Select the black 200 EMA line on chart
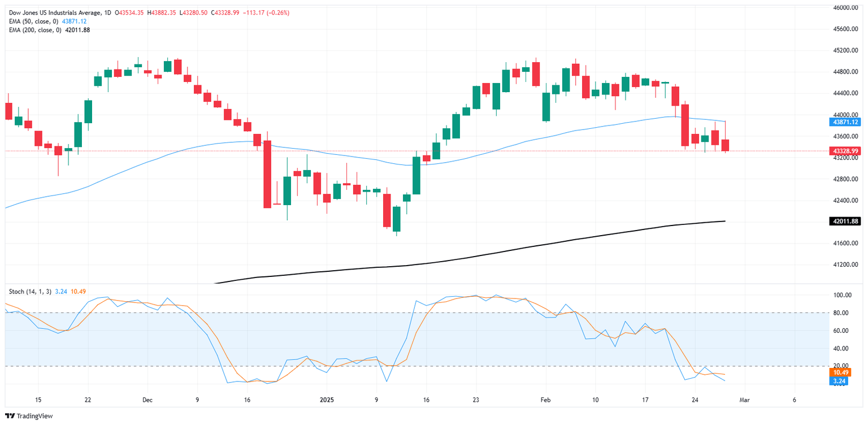Viewport: 868px width, 425px height. [x=509, y=251]
